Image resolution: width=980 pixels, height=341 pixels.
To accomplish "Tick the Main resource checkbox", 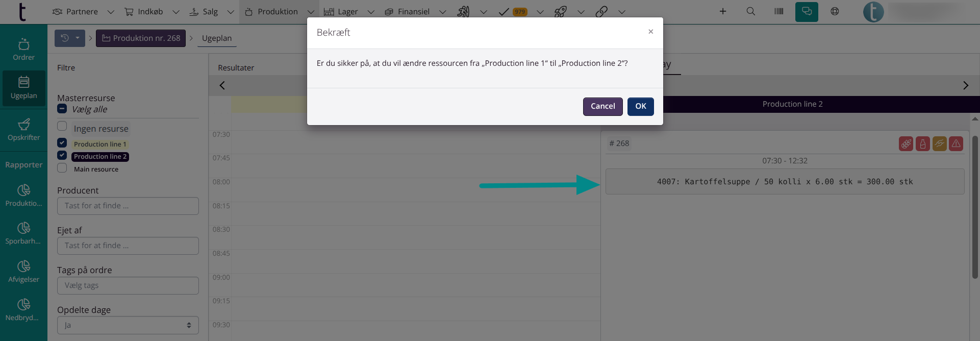I will click(x=62, y=168).
